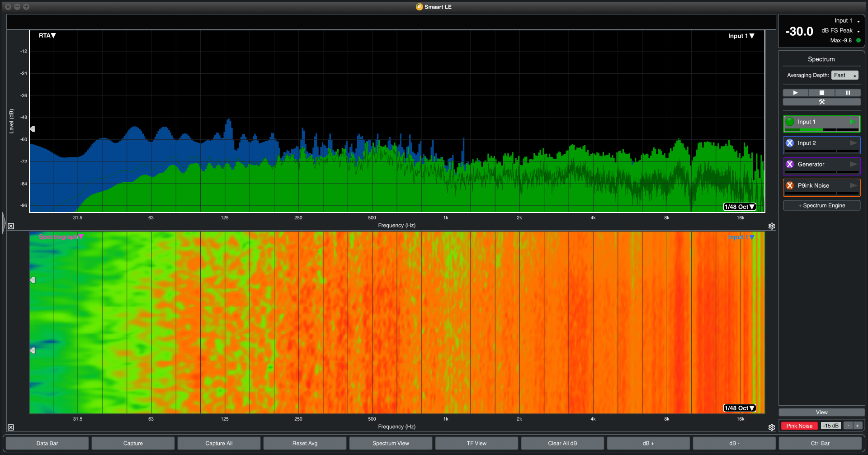Click lower spectrograph range marker arrow
This screenshot has width=868, height=455.
[x=33, y=351]
